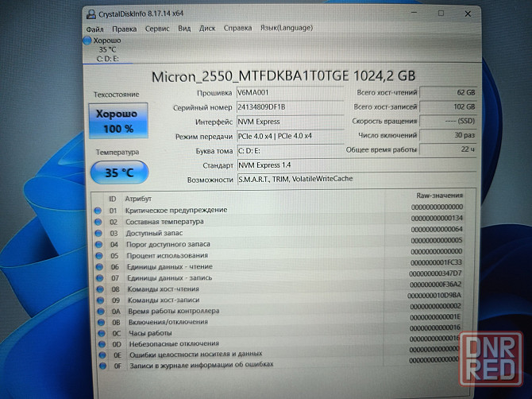Screen dimensions: 532x399
Task: Click the 35 °C temperature button
Action: (x=119, y=172)
